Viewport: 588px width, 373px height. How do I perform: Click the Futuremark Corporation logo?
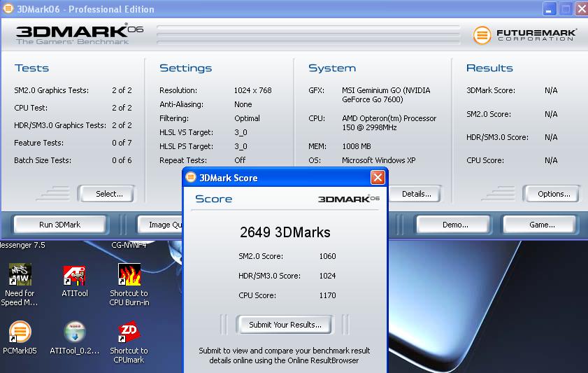pos(524,35)
